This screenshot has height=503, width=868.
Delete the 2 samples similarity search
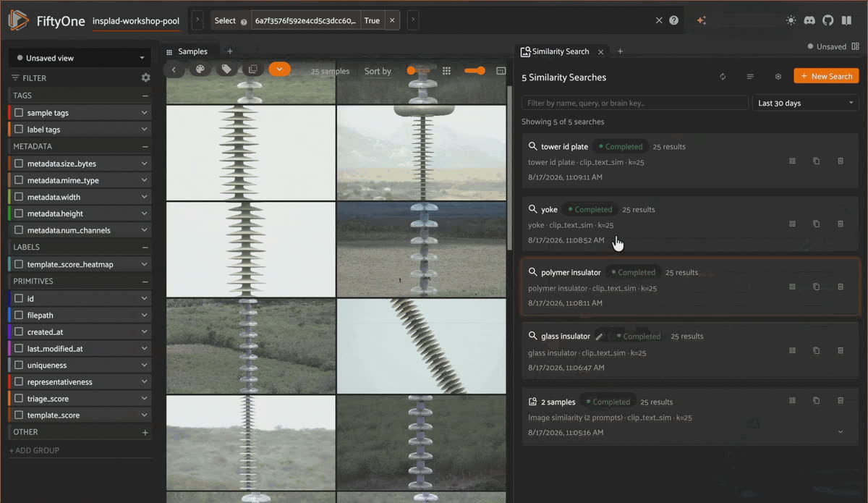pos(841,400)
